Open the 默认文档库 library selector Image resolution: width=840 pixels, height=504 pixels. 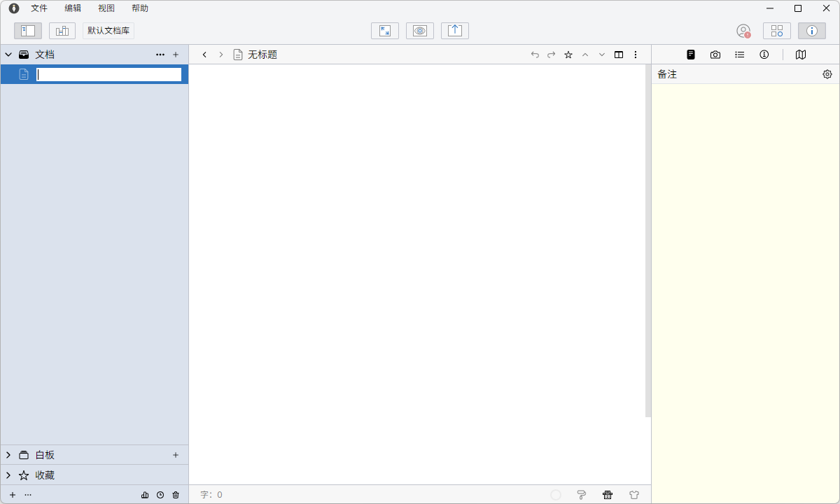coord(108,31)
